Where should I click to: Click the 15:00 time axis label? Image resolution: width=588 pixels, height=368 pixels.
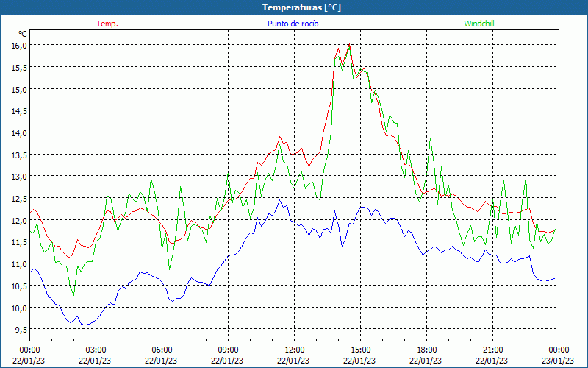click(x=360, y=350)
